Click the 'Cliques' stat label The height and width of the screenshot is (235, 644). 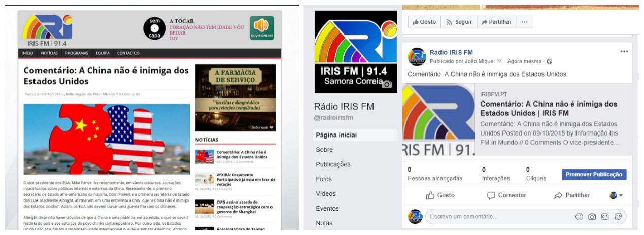point(536,178)
